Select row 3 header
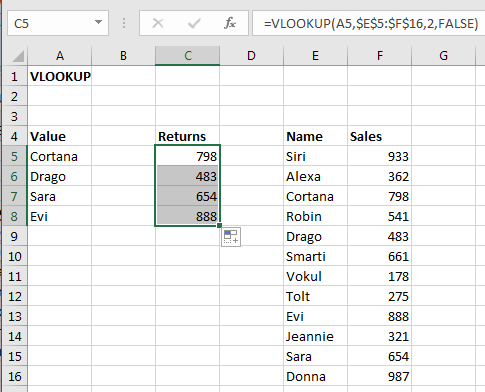Screen dimensions: 485x392 (14, 116)
